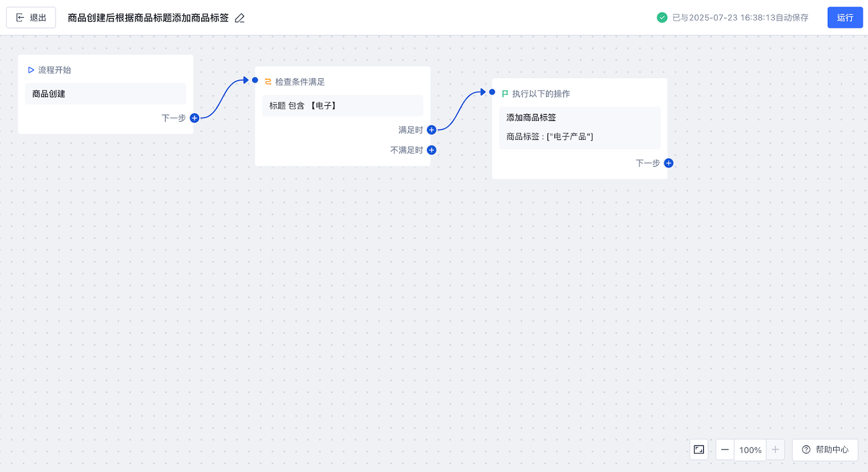
Task: Click the input dot of 检查条件满足 node
Action: (255, 80)
